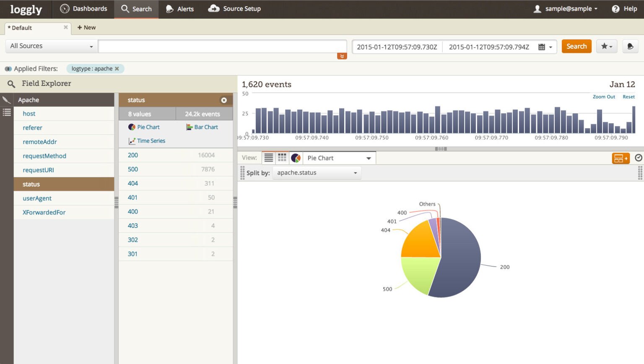Toggle the Applied Filters switch
This screenshot has width=644, height=364.
coord(8,69)
